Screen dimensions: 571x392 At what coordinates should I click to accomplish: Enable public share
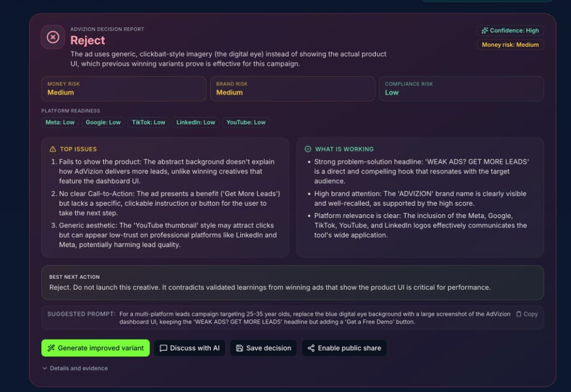click(344, 348)
